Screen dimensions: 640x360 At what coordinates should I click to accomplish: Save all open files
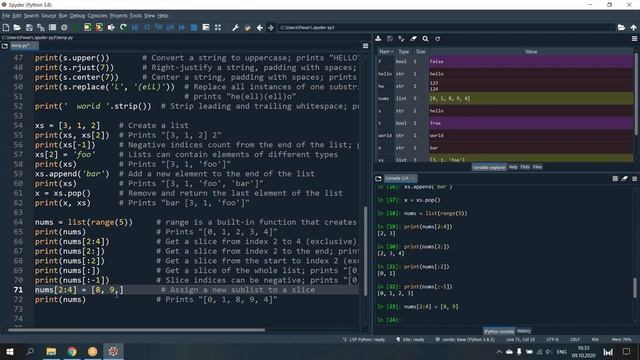coord(41,27)
